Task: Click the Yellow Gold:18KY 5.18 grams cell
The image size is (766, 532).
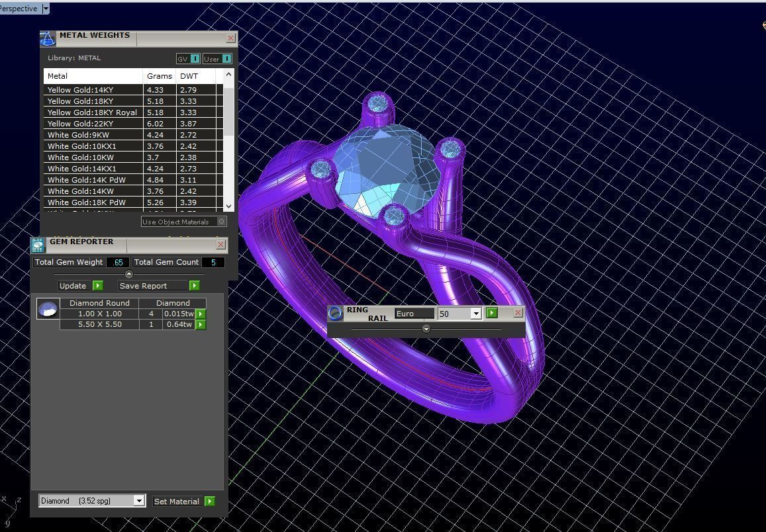Action: point(160,101)
